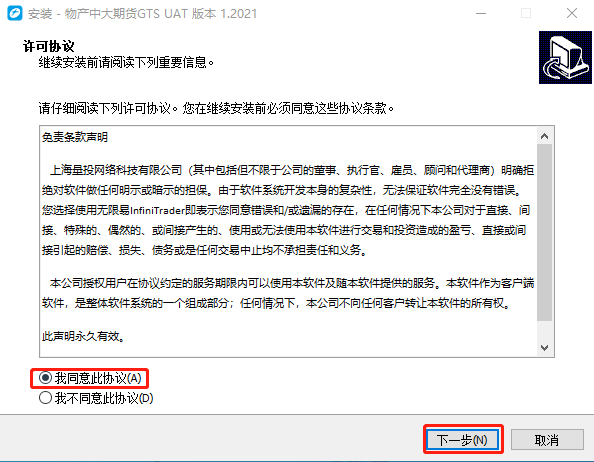The width and height of the screenshot is (594, 462).
Task: Click the installer app icon in title bar
Action: pyautogui.click(x=15, y=14)
